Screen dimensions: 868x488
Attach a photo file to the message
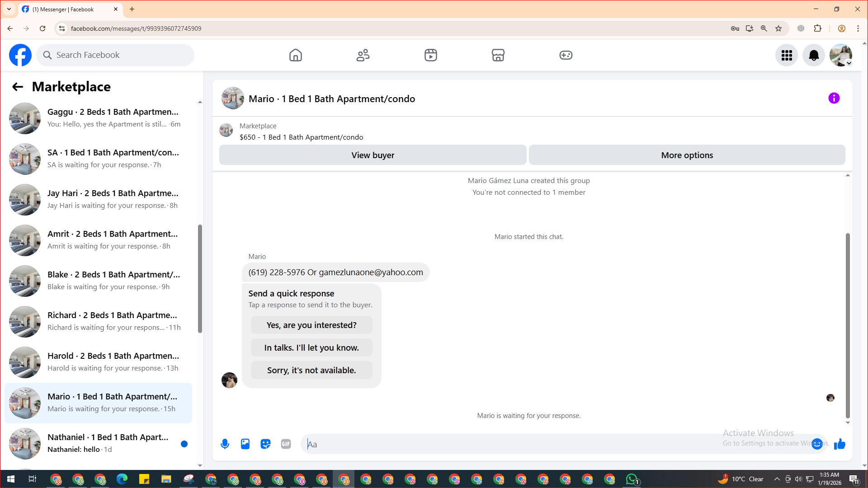[245, 444]
